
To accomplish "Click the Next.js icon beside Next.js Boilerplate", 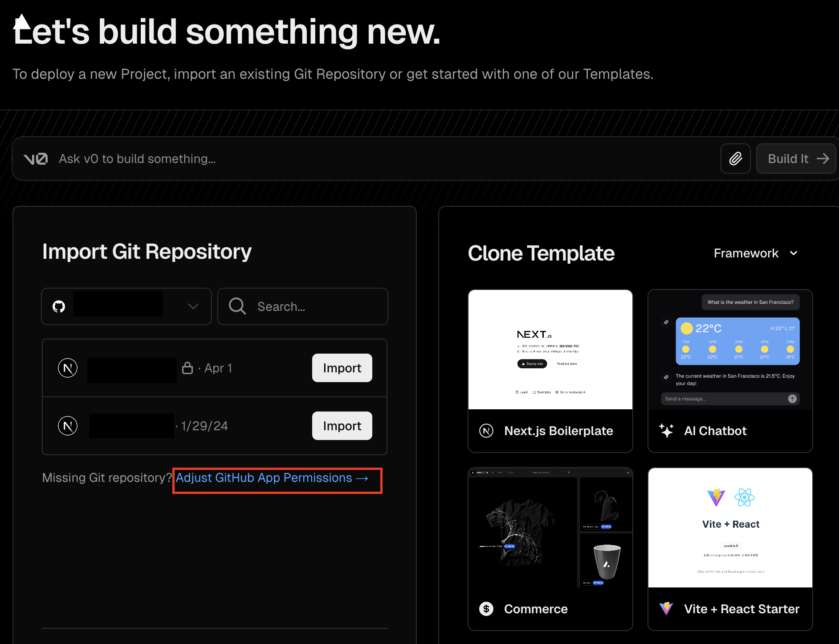I will coord(486,431).
